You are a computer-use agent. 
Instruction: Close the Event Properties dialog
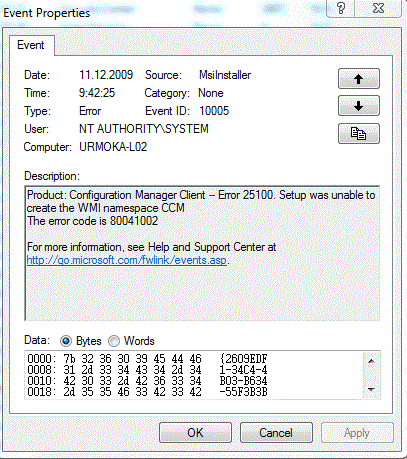378,8
